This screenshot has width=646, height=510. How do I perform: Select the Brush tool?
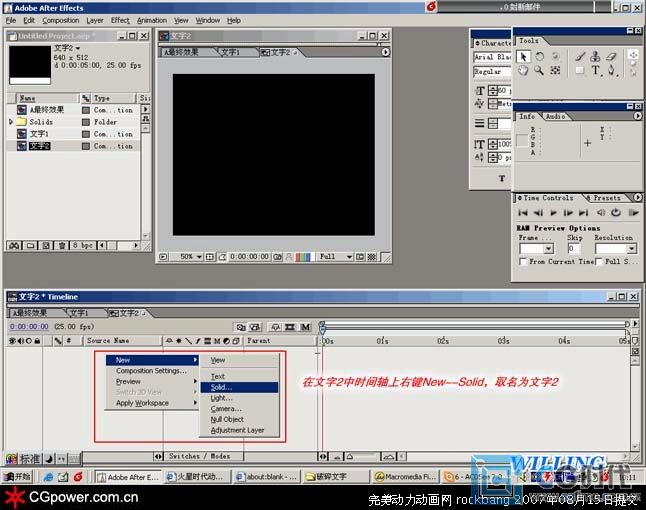(x=580, y=56)
